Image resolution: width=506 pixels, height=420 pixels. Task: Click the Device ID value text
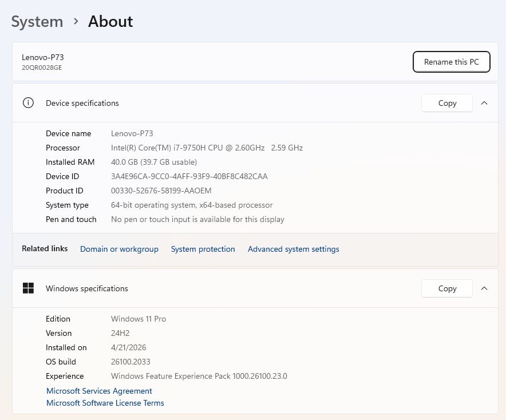pyautogui.click(x=189, y=176)
